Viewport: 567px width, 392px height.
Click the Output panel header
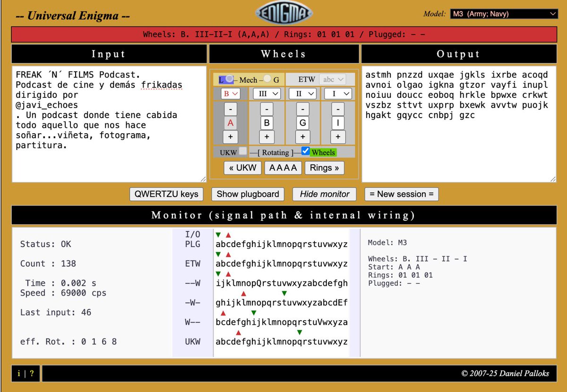coord(459,54)
